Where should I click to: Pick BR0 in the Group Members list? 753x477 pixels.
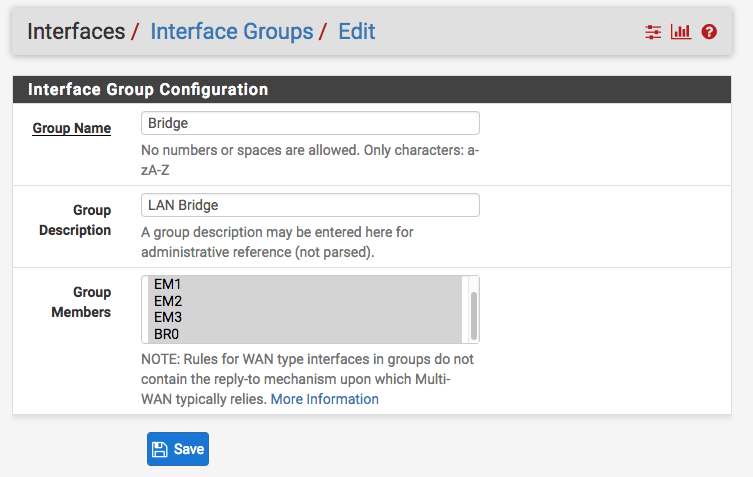tap(168, 334)
